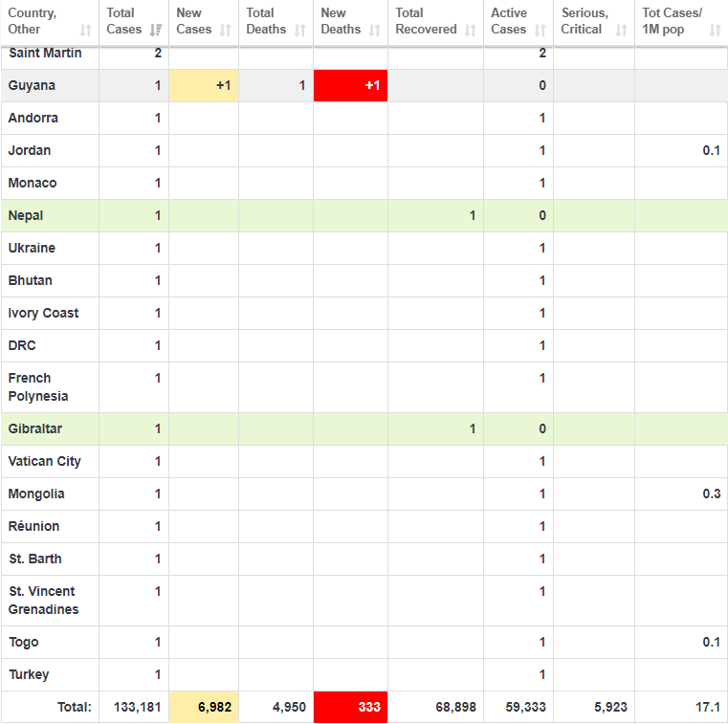Click Serious, Critical sort arrows icon
Viewport: 728px width, 724px height.
coord(622,30)
